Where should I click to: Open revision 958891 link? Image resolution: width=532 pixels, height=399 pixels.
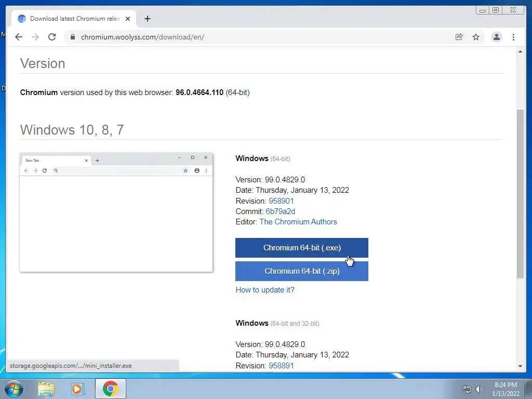[x=281, y=365]
